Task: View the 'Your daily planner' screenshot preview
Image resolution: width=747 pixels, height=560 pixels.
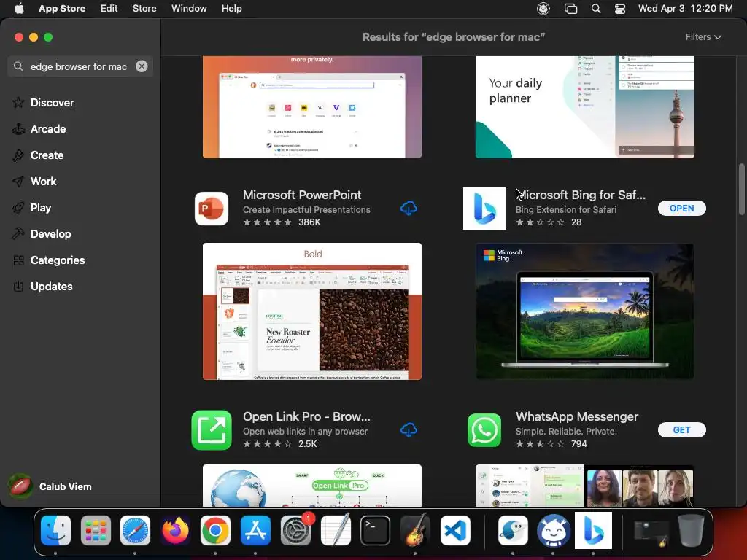Action: 584,107
